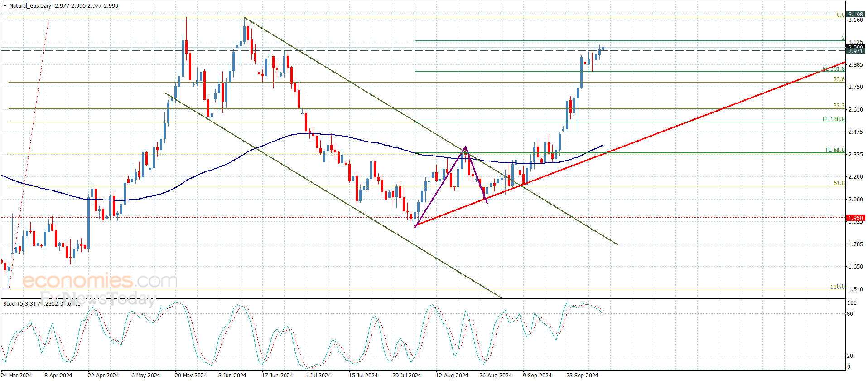868x381 pixels.
Task: Click the 33.3 Fibonacci level label
Action: coord(839,106)
